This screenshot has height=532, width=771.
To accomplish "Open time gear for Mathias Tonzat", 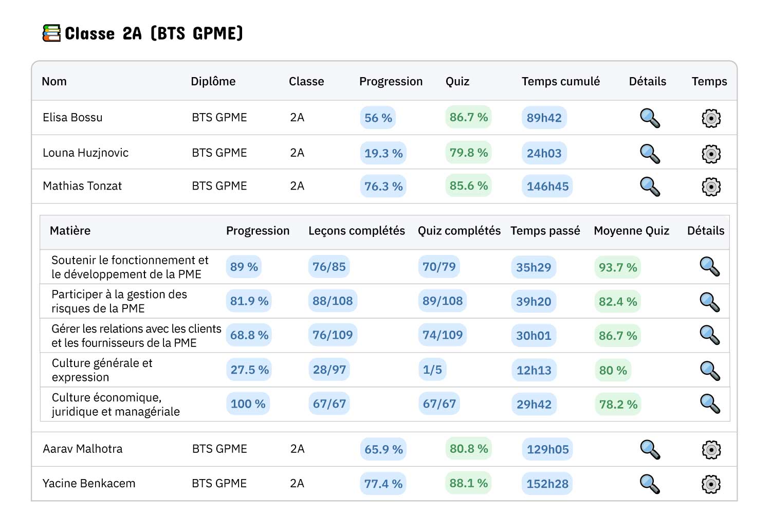I will [x=711, y=187].
